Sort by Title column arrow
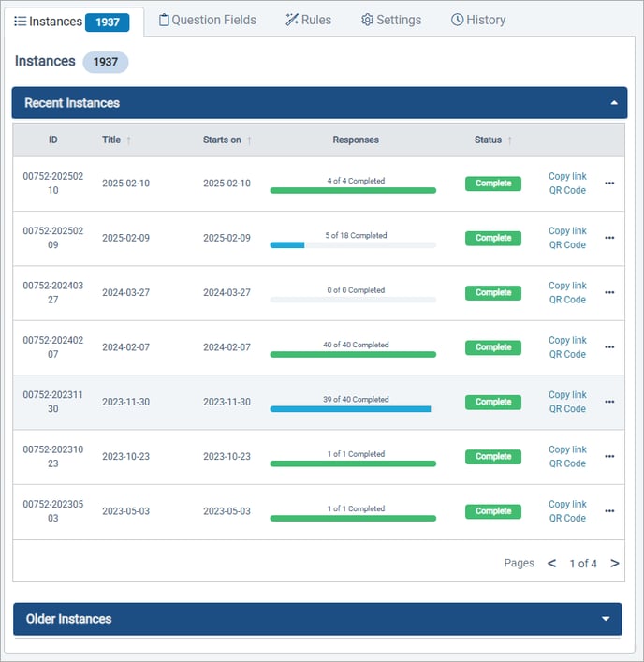644x662 pixels. point(129,140)
